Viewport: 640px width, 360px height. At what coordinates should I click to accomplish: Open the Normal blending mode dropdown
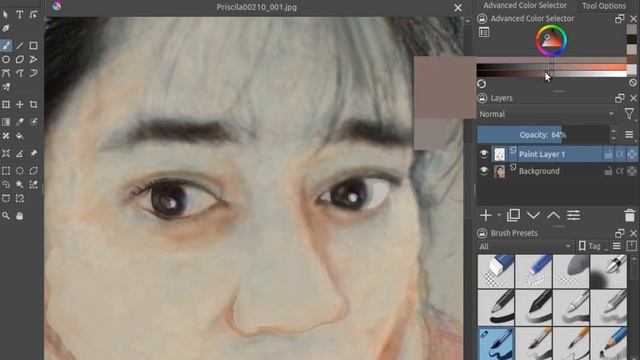(x=547, y=114)
